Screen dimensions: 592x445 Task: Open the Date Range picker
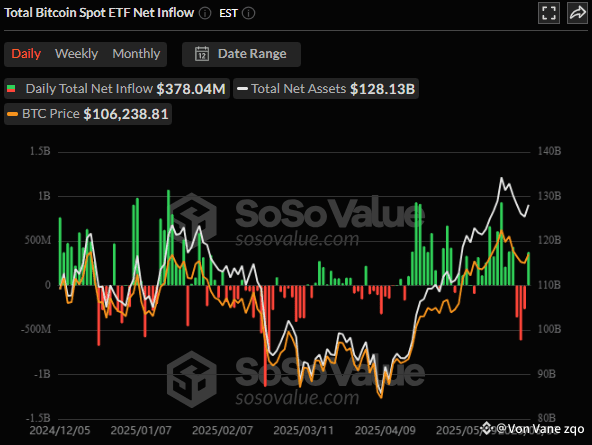[241, 54]
